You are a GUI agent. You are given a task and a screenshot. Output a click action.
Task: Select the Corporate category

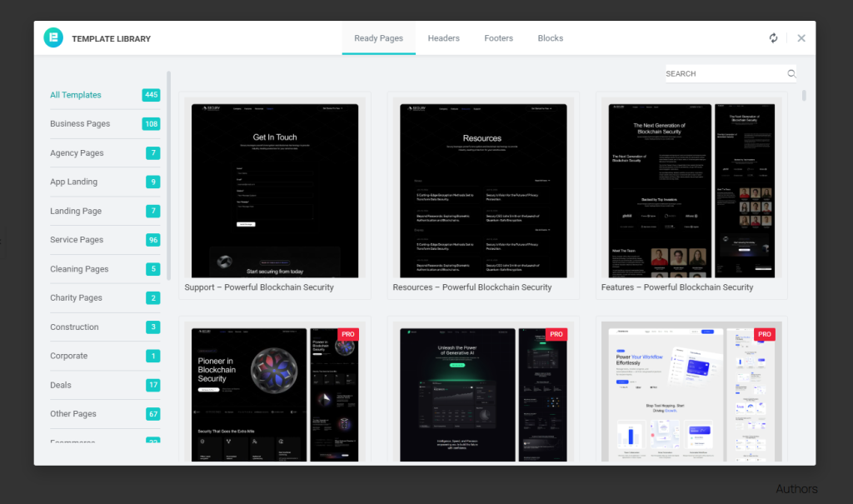click(105, 356)
